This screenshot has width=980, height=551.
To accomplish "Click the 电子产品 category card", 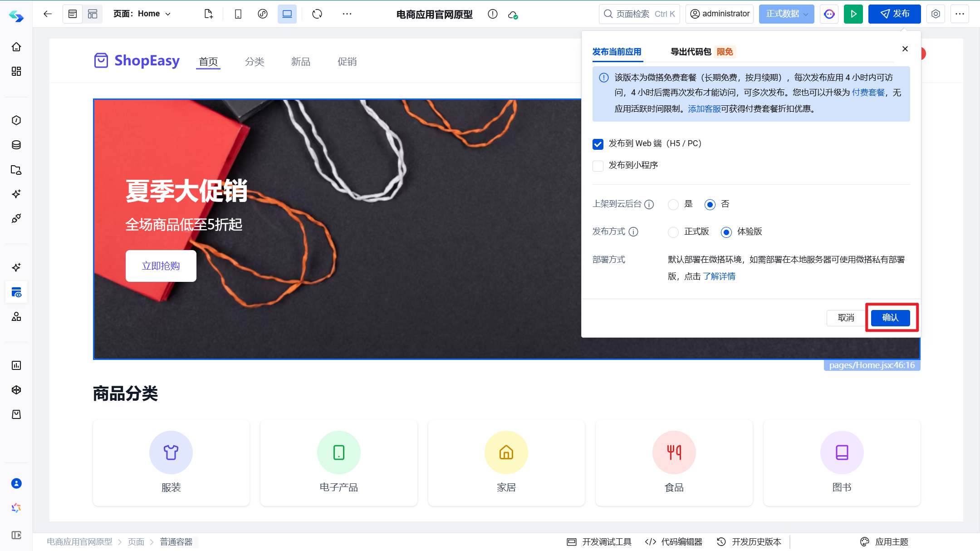I will pos(339,463).
